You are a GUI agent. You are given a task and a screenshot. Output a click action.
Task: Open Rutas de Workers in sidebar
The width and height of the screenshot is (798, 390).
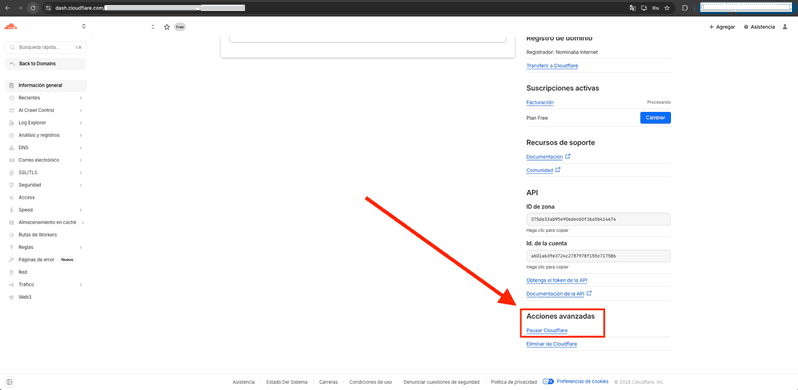46,235
